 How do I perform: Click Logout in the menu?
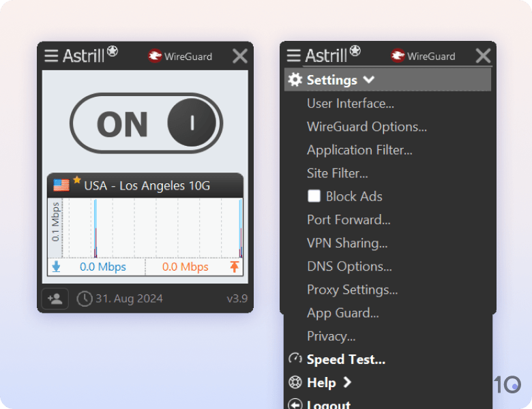click(329, 405)
